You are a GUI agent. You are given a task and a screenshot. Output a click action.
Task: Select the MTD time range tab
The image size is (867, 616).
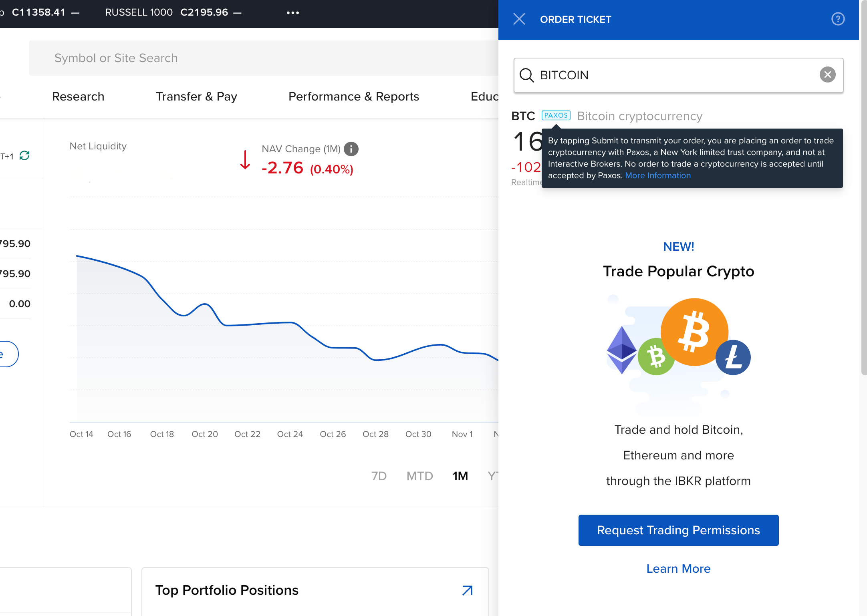tap(419, 476)
